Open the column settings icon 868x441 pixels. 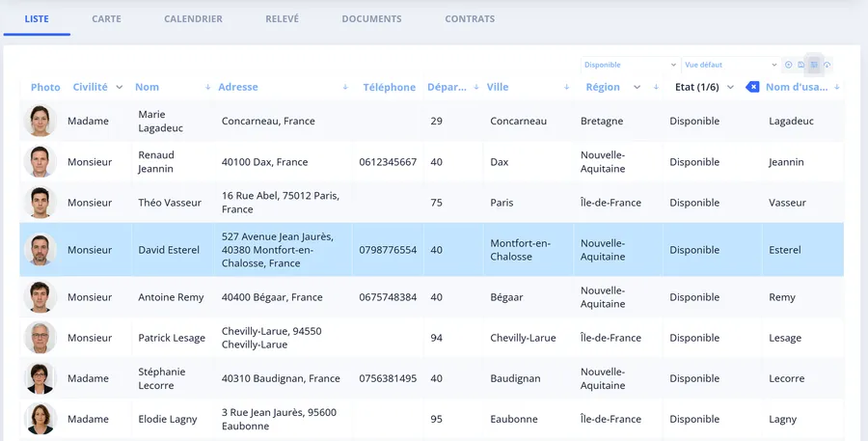(814, 65)
